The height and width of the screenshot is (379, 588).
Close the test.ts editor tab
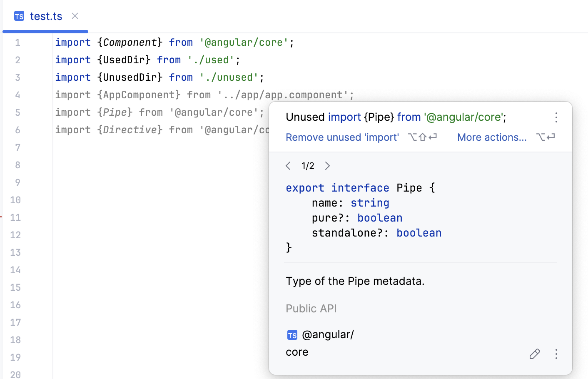75,16
